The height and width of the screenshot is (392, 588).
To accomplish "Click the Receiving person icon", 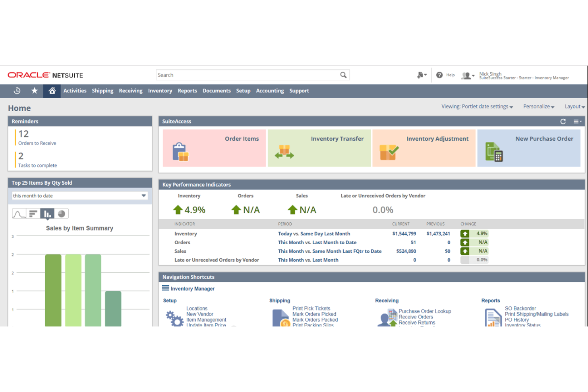I will 387,318.
